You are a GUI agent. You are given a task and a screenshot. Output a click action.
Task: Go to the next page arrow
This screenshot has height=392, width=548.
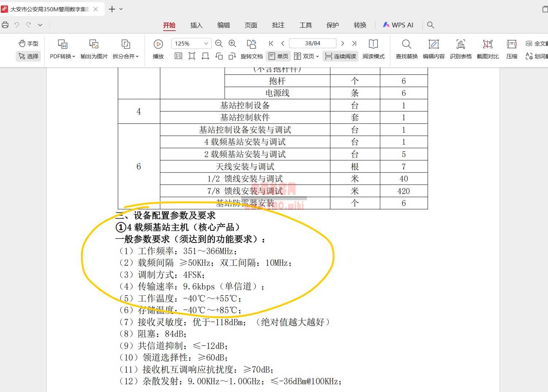click(x=343, y=43)
